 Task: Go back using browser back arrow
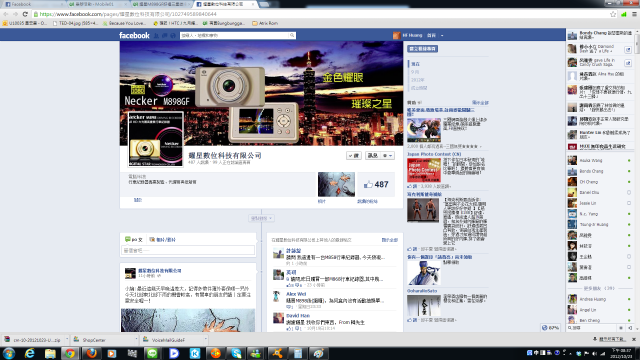click(x=6, y=14)
